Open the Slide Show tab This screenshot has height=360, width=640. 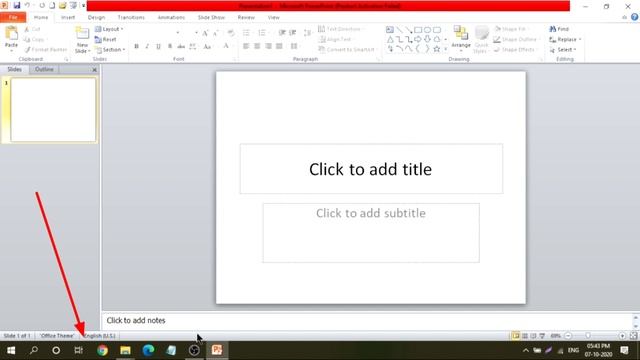[x=211, y=18]
